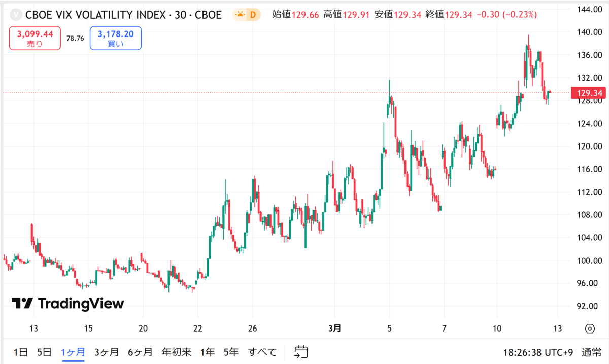
Task: Click the 15 date axis label
Action: [88, 328]
